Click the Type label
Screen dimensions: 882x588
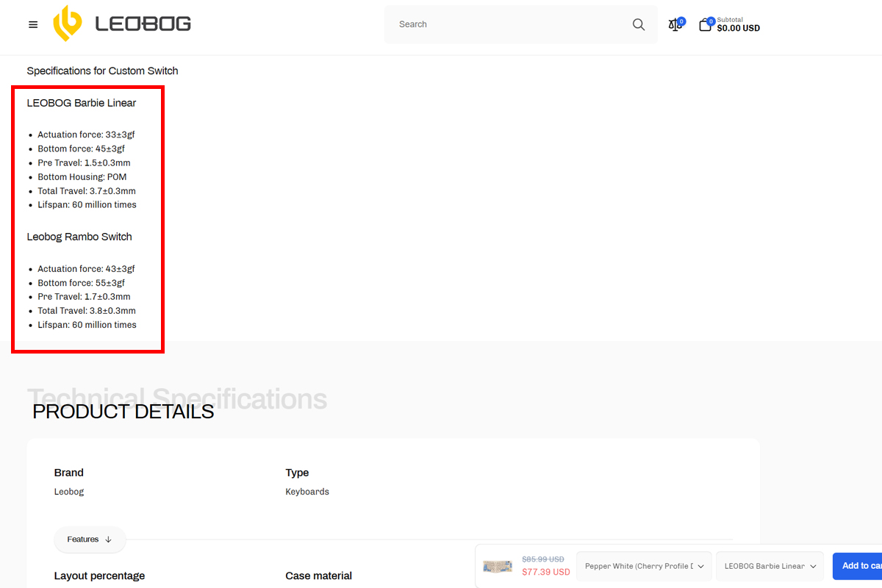click(x=297, y=473)
